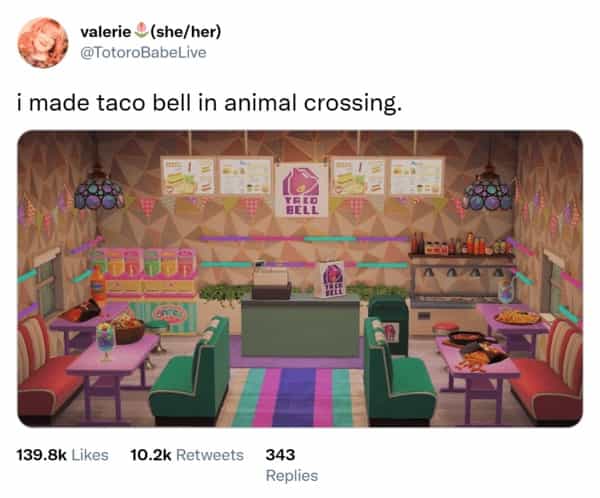
Task: Click the rightmost menu board on wall
Action: (417, 176)
